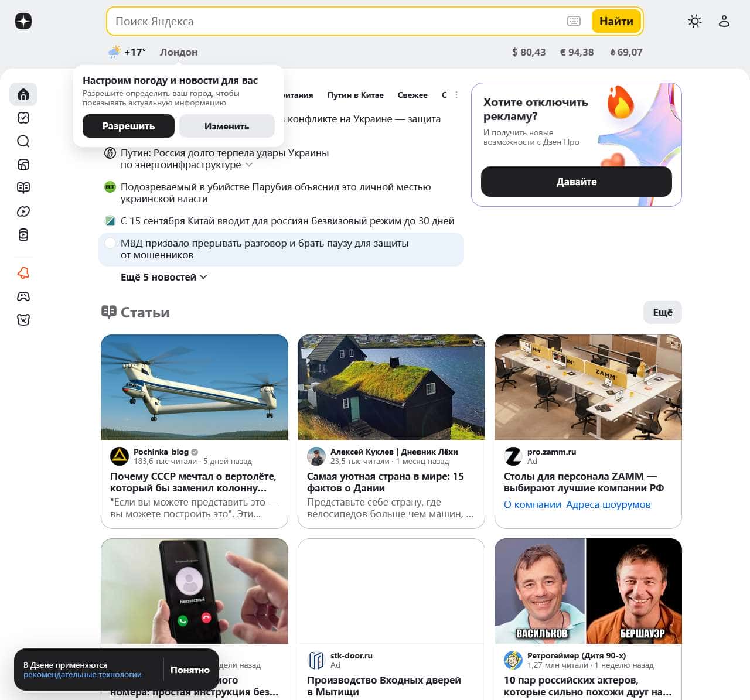Toggle the theme with the sun icon

pyautogui.click(x=694, y=21)
